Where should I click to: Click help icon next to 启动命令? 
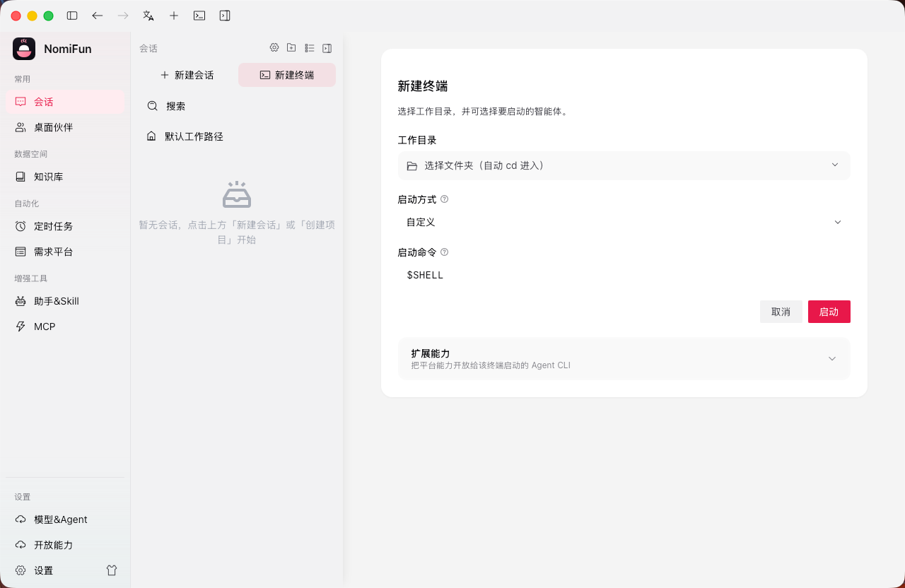[444, 252]
